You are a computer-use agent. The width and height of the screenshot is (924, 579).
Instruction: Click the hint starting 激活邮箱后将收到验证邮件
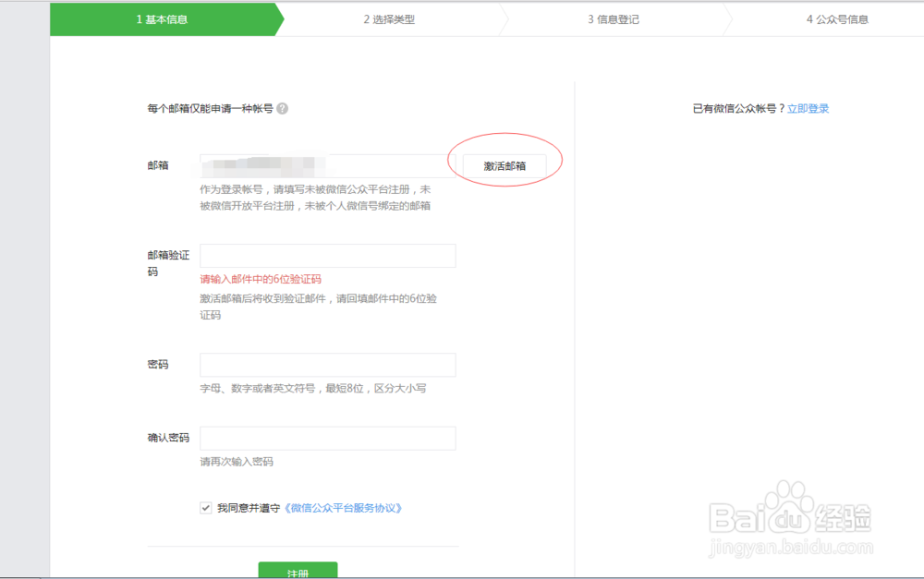318,307
